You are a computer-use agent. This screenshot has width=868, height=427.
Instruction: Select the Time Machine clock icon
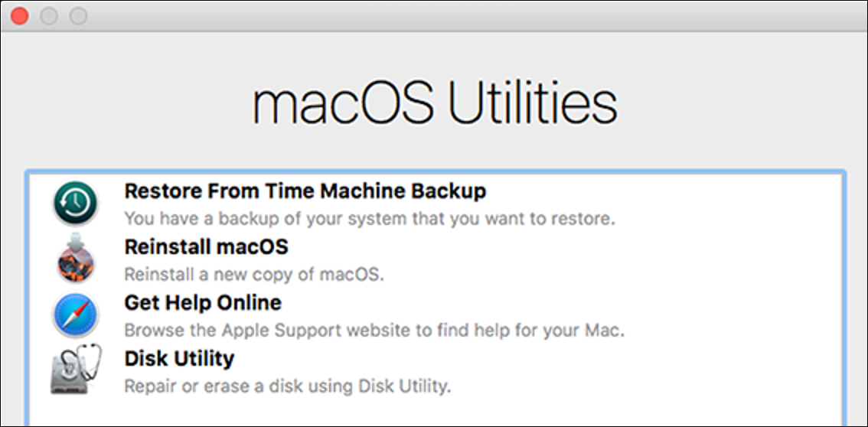76,204
